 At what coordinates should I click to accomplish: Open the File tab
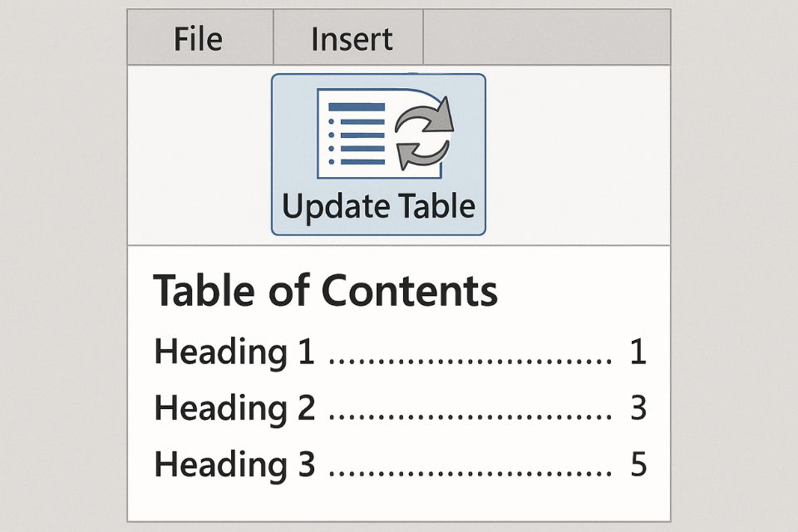[199, 39]
